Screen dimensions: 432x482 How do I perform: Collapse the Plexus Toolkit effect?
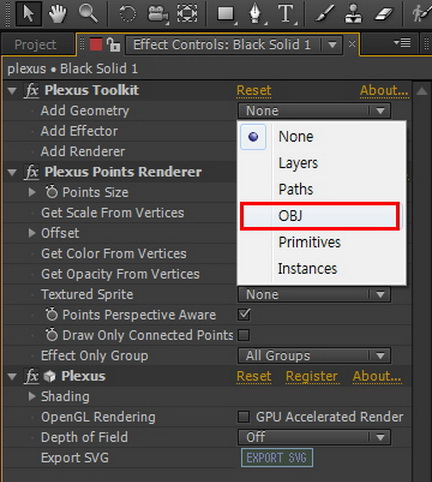coord(12,91)
